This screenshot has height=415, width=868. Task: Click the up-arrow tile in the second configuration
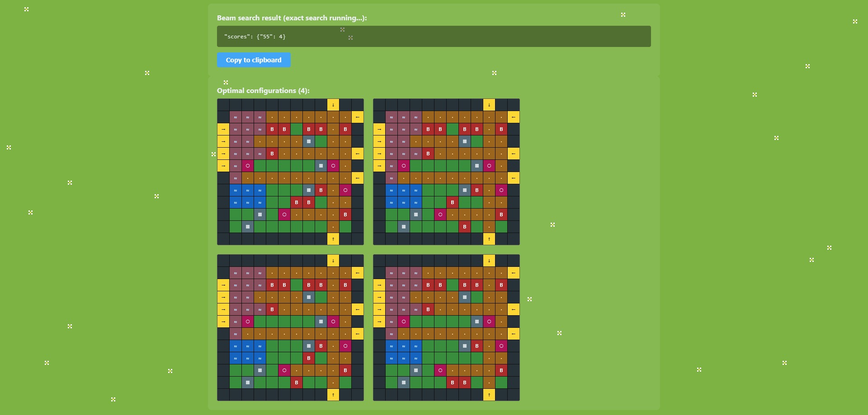(x=489, y=239)
